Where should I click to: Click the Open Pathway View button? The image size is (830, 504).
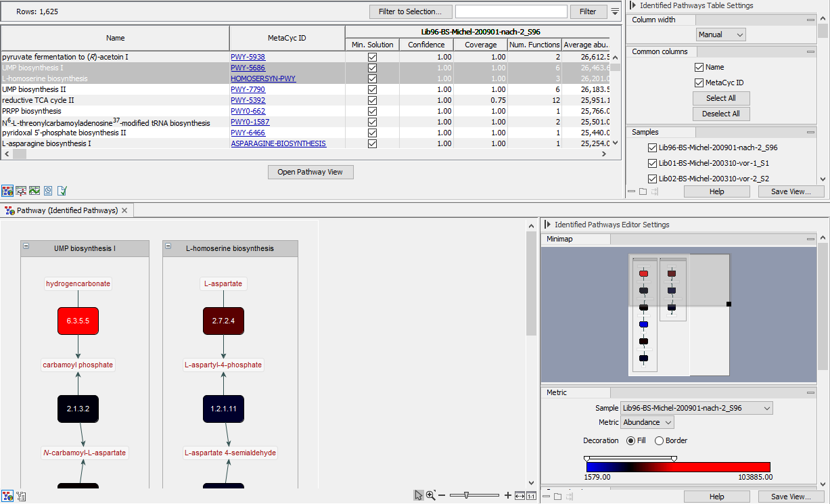[310, 172]
